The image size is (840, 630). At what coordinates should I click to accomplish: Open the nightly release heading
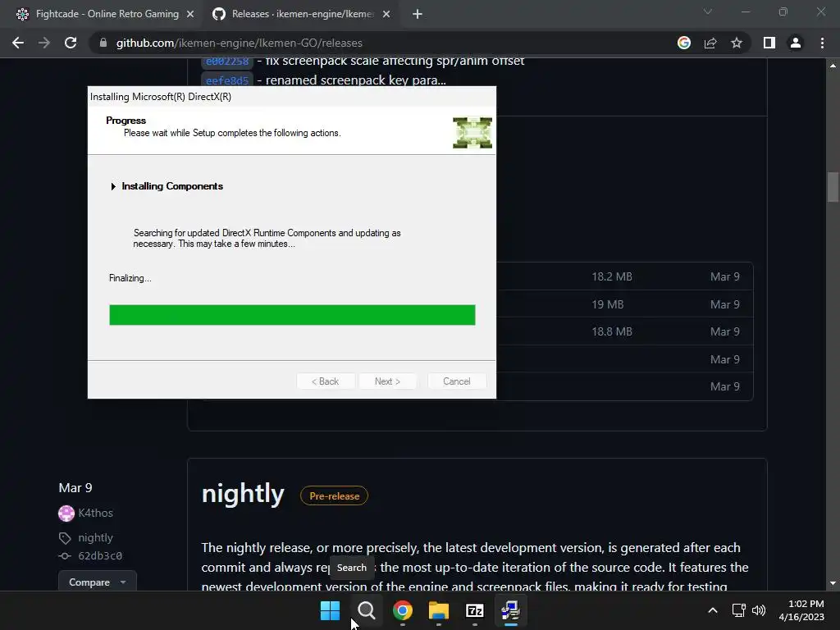coord(243,493)
